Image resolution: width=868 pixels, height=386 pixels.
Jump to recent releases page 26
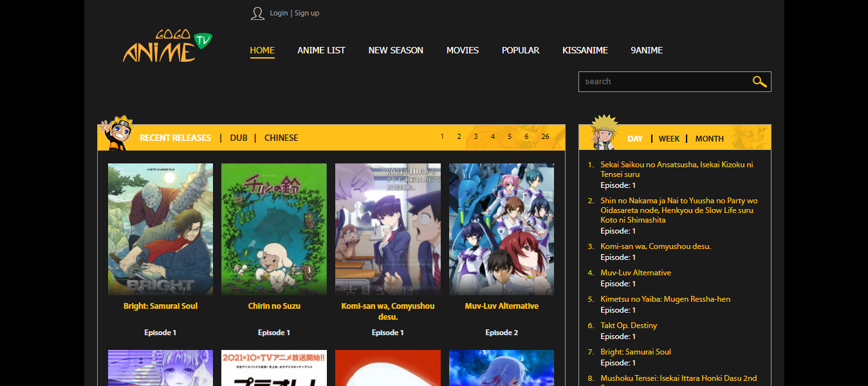[545, 136]
